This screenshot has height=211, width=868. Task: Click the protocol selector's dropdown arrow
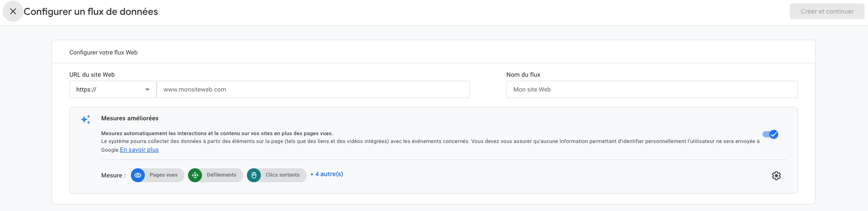point(147,89)
